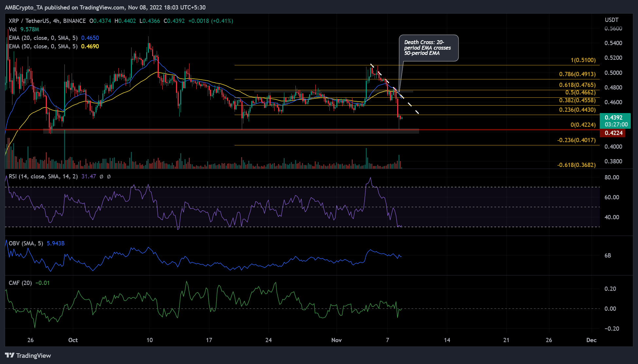638x364 pixels.
Task: Click the 0.5600 price axis label
Action: (x=613, y=28)
